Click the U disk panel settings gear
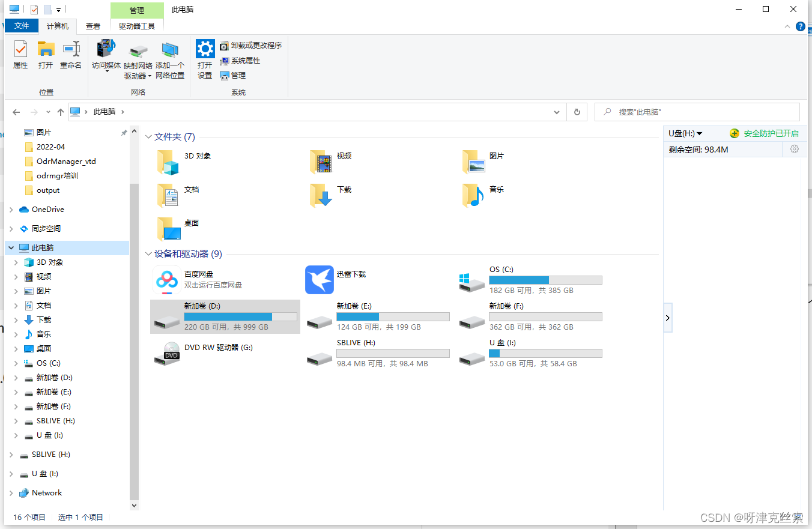The height and width of the screenshot is (529, 812). 795,149
